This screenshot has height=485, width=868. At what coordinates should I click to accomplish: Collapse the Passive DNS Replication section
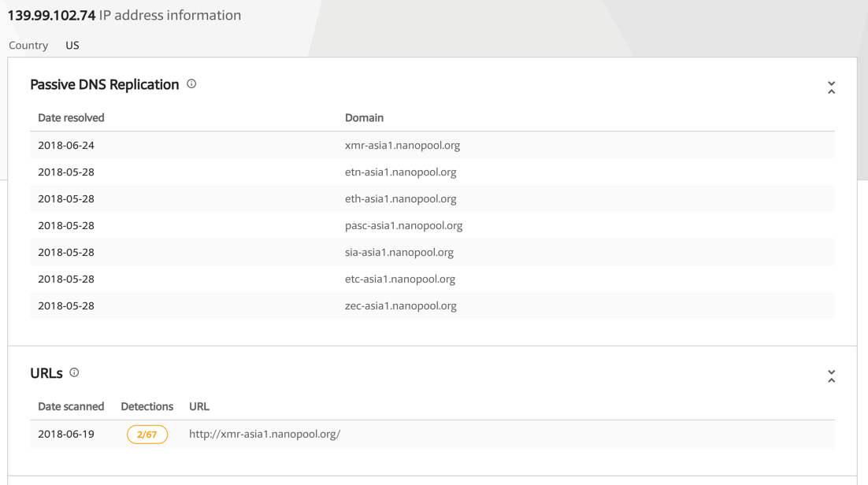click(831, 87)
